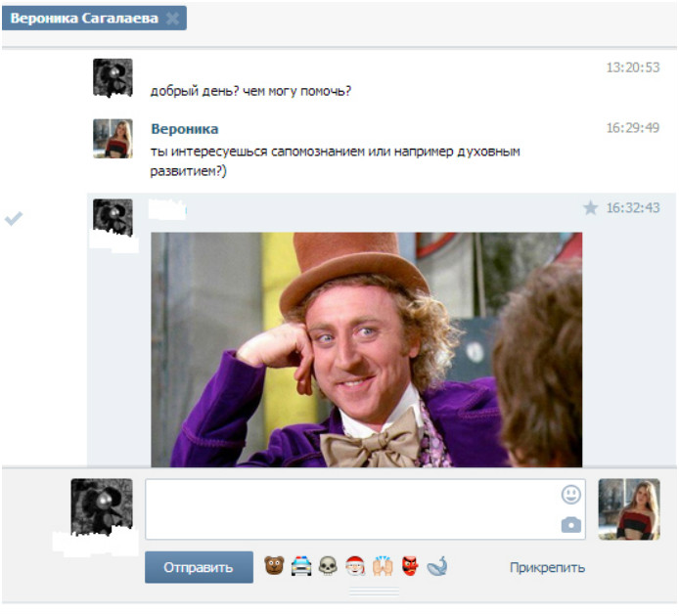Screen dimensions: 679x616
Task: Insert the Santa Claus emoji
Action: pos(355,566)
